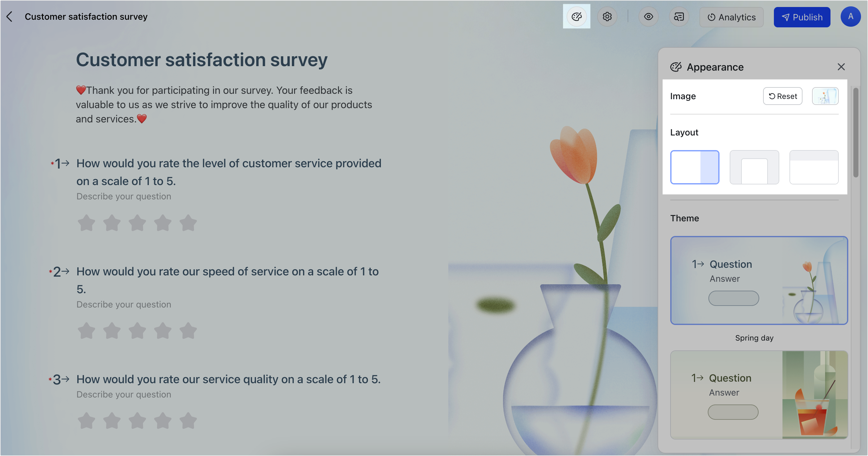Image resolution: width=868 pixels, height=456 pixels.
Task: Click the user avatar A
Action: coord(850,17)
